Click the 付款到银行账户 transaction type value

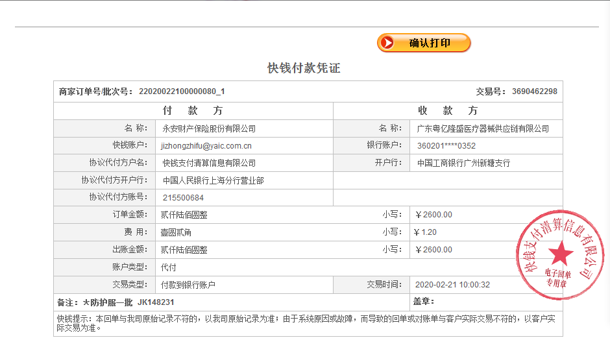click(188, 285)
